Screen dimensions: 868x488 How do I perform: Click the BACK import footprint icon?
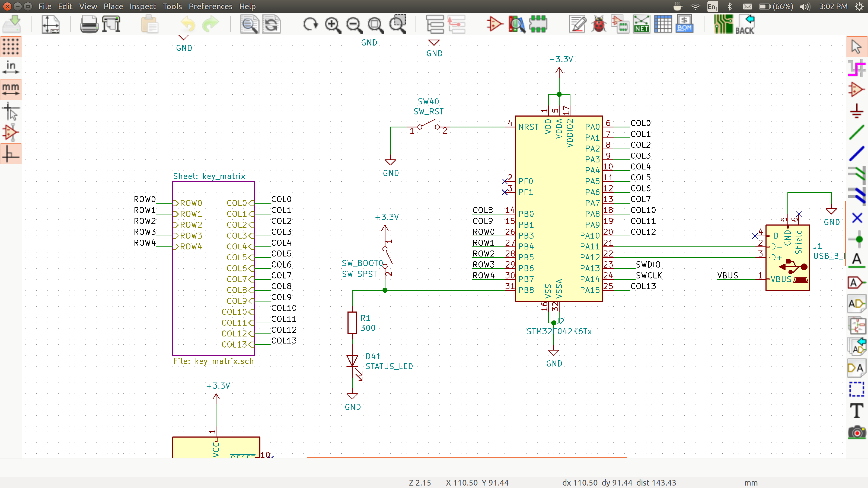pos(745,24)
